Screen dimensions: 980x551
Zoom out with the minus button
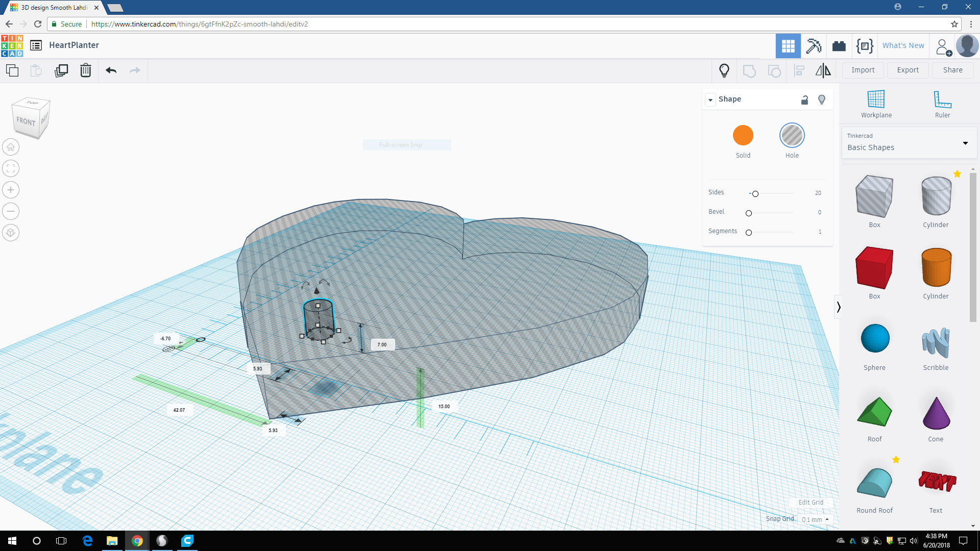[x=11, y=211]
